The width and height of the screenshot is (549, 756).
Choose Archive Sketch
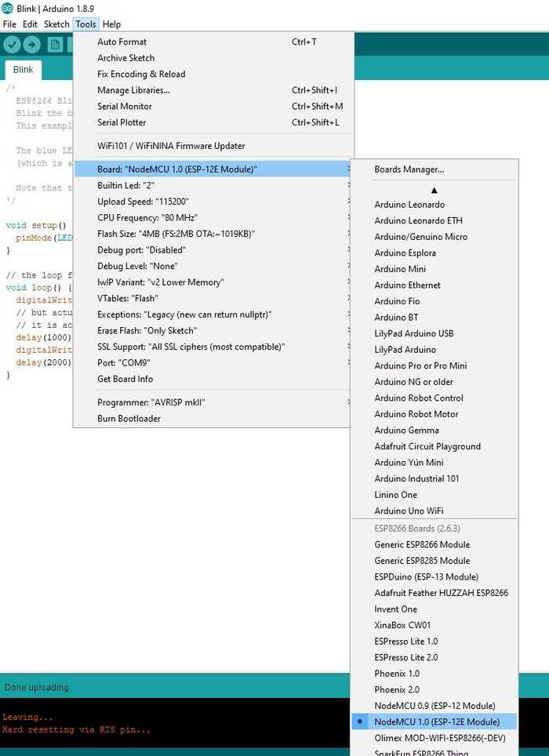[x=213, y=58]
